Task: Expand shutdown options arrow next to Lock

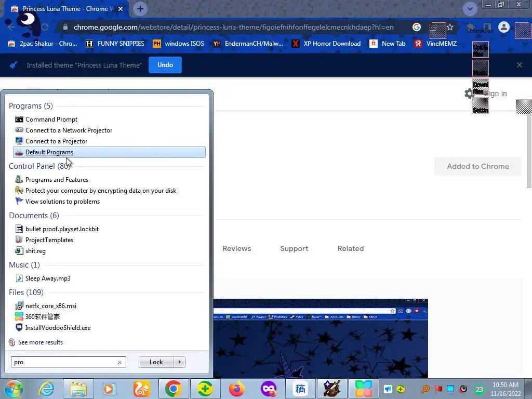Action: point(179,362)
